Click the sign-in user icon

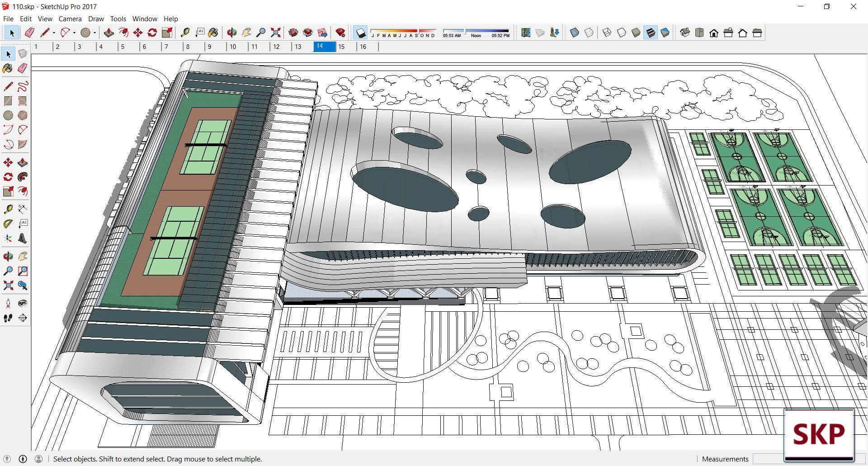coord(38,459)
